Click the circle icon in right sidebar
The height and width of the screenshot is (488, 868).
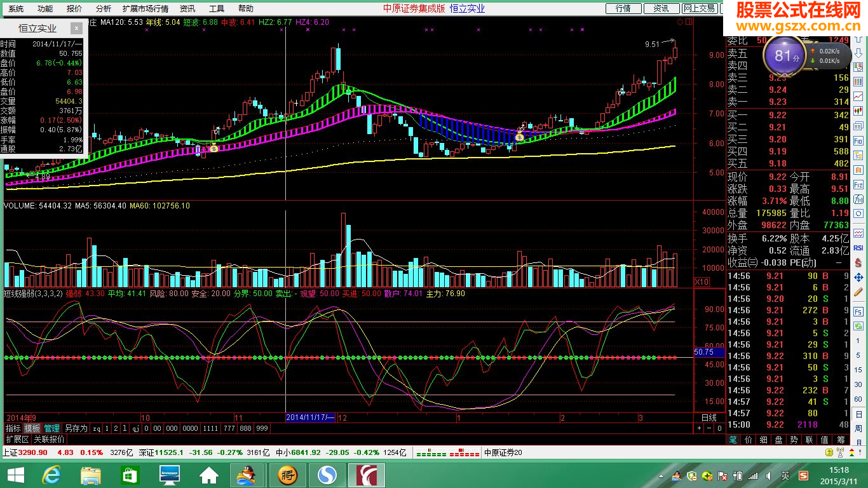click(859, 213)
